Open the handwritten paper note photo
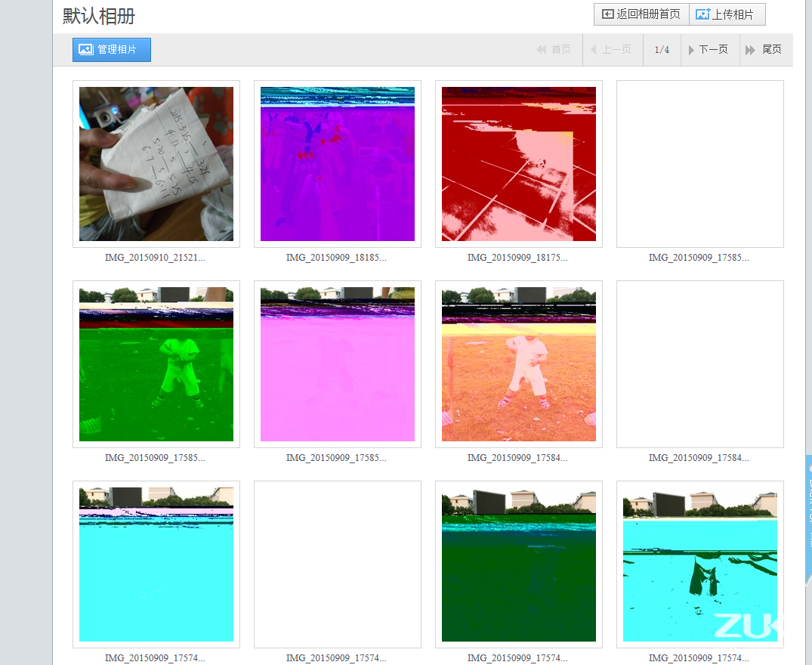 click(156, 164)
